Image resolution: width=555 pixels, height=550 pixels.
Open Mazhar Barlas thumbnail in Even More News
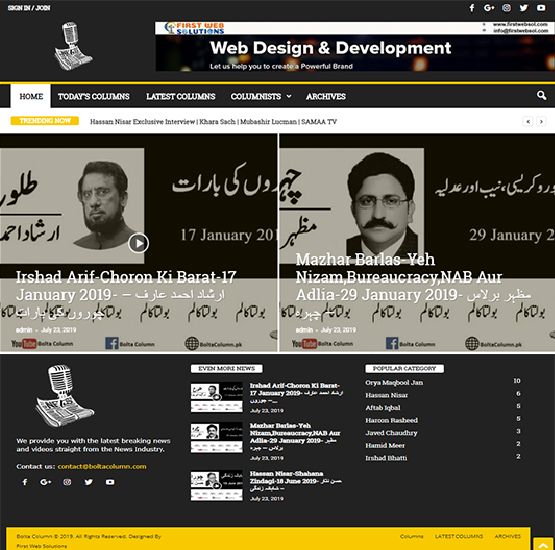[217, 437]
